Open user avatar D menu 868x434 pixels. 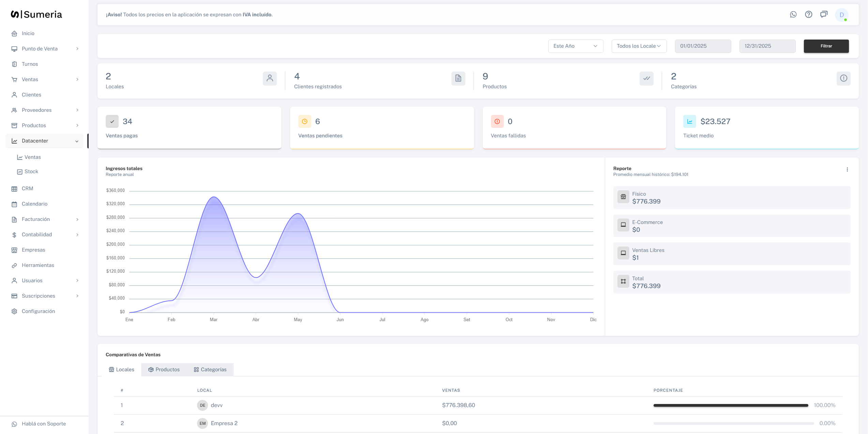[x=841, y=15]
